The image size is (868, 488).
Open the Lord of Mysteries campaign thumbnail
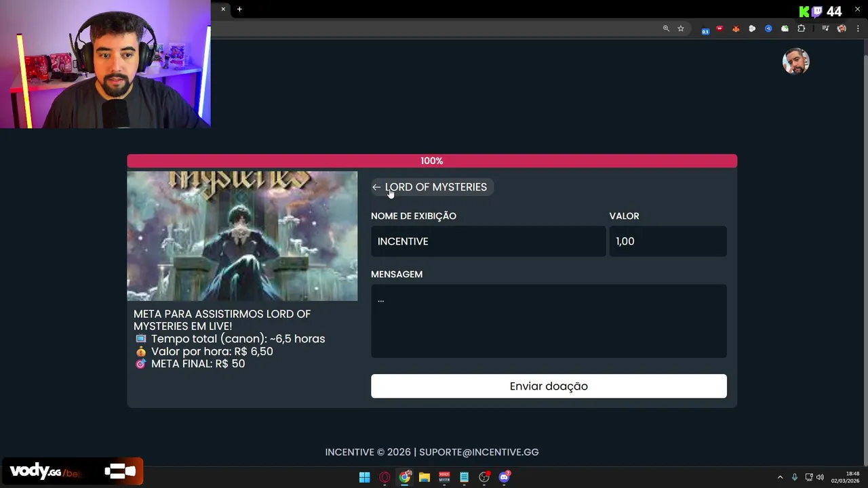(242, 236)
